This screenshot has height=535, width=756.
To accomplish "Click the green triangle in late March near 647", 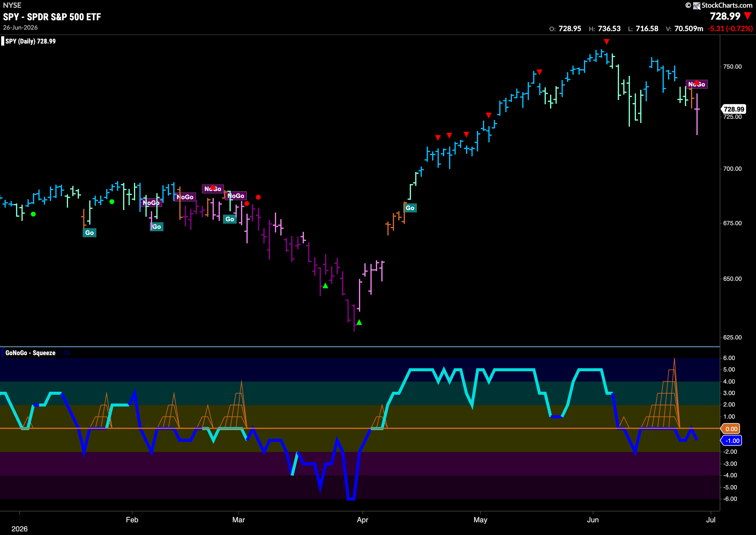I will point(325,286).
